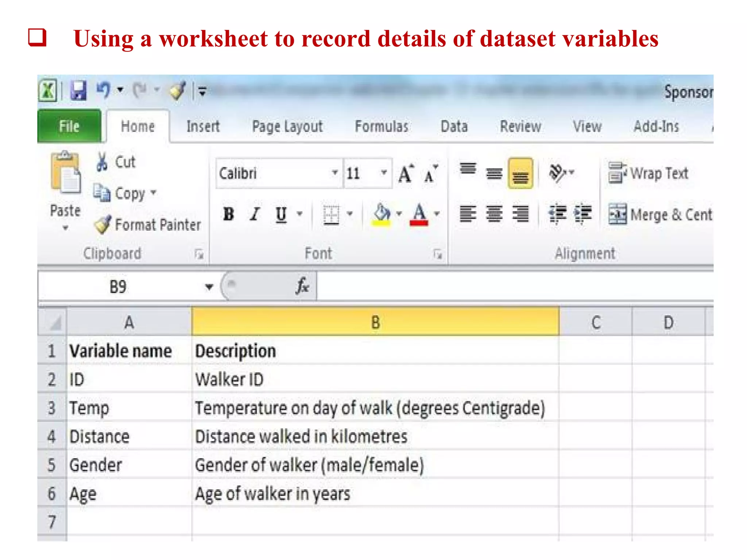This screenshot has height=560, width=747.
Task: Increase font size with Grow Font
Action: pos(406,174)
